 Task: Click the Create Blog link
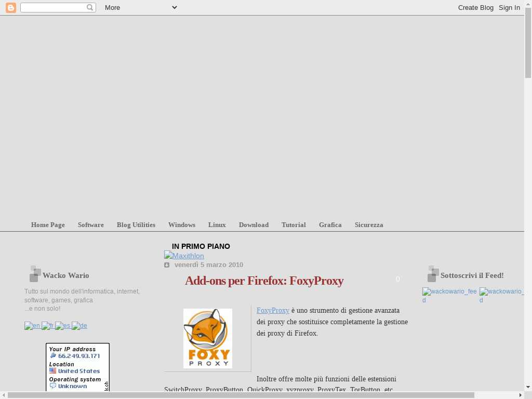tap(476, 7)
